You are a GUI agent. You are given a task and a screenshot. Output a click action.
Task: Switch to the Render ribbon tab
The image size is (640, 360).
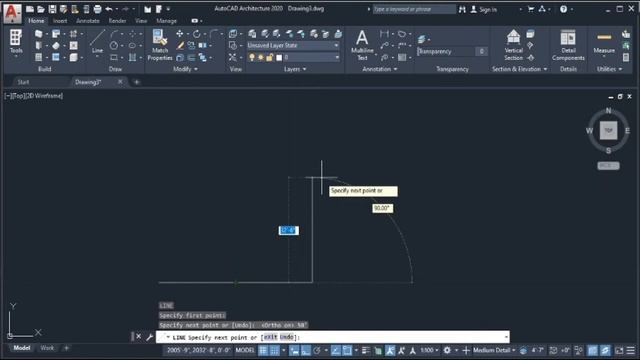(x=117, y=20)
